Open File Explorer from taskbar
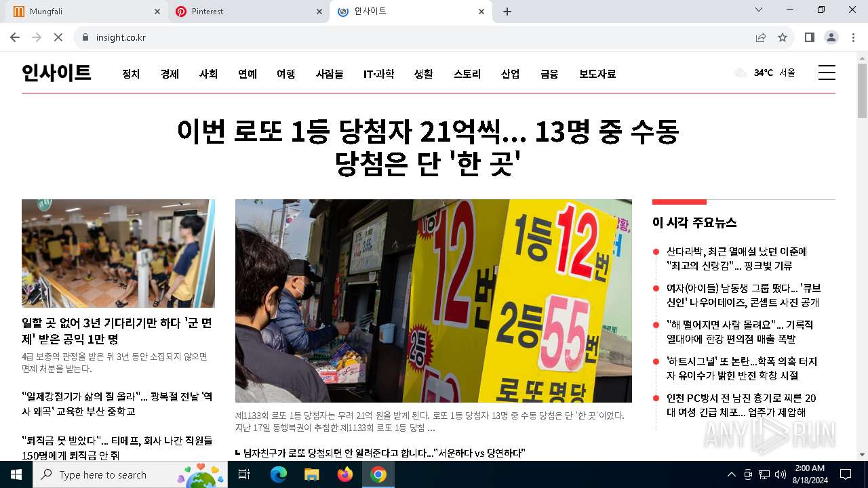The image size is (868, 488). click(311, 474)
